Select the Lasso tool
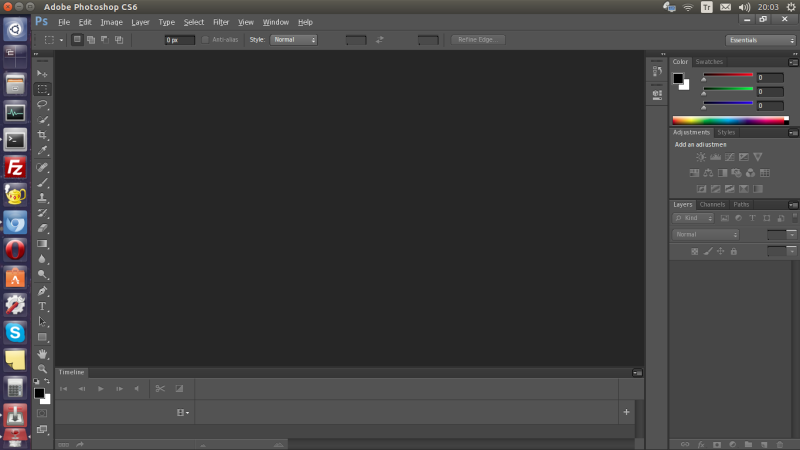 (43, 104)
